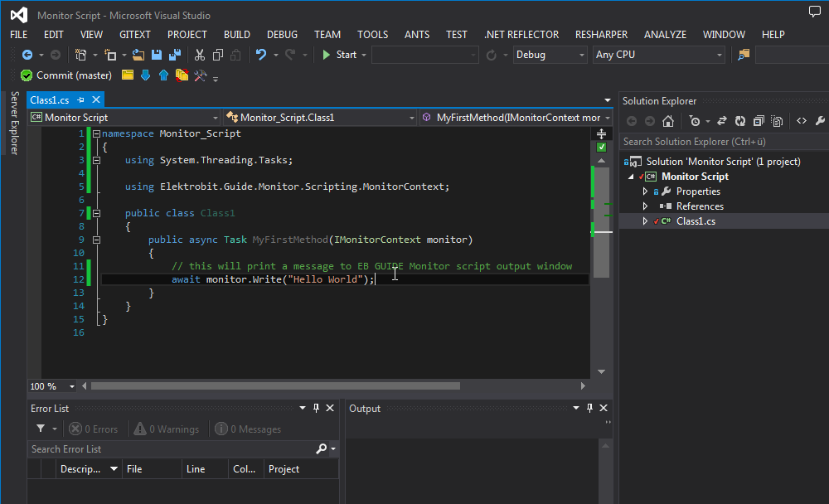
Task: Click the Start debugging button
Action: [342, 55]
